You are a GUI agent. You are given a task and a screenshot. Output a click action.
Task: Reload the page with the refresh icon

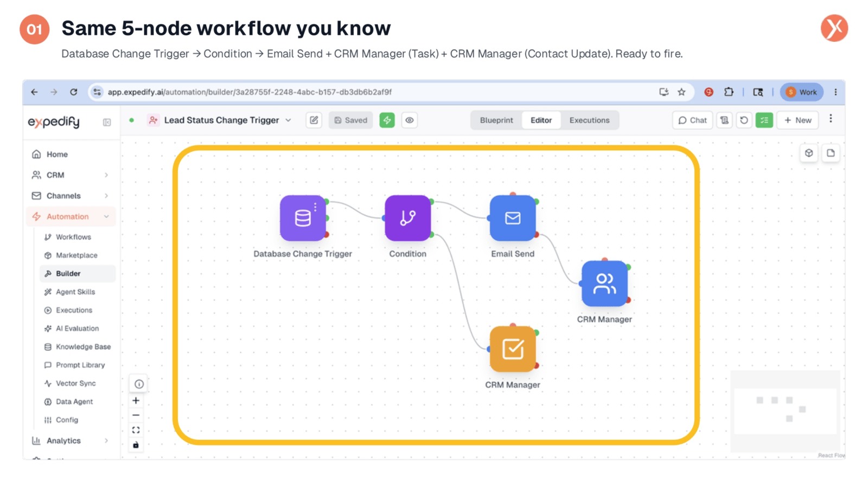click(73, 92)
